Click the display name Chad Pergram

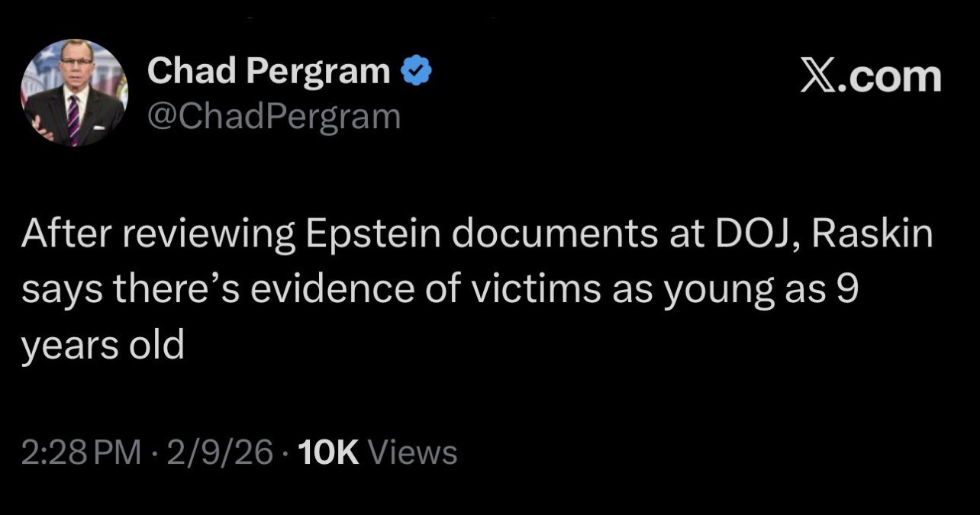coord(268,72)
